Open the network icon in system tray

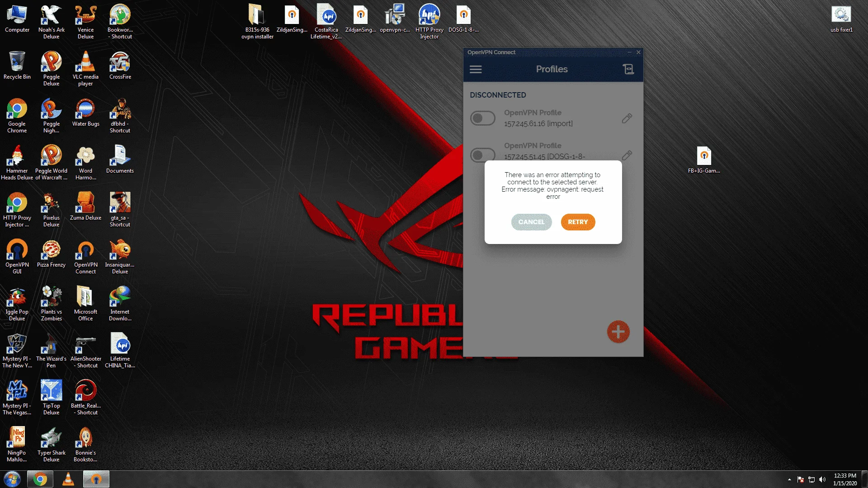pyautogui.click(x=811, y=479)
